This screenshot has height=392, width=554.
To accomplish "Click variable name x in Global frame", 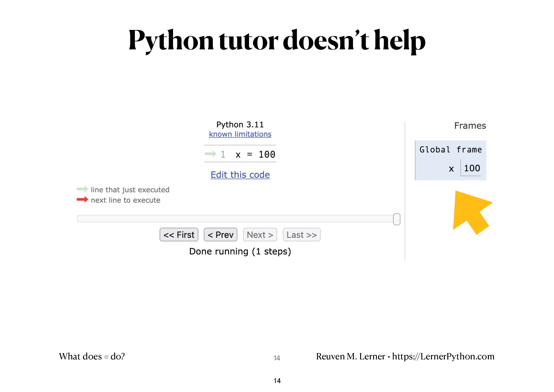I will [x=451, y=169].
